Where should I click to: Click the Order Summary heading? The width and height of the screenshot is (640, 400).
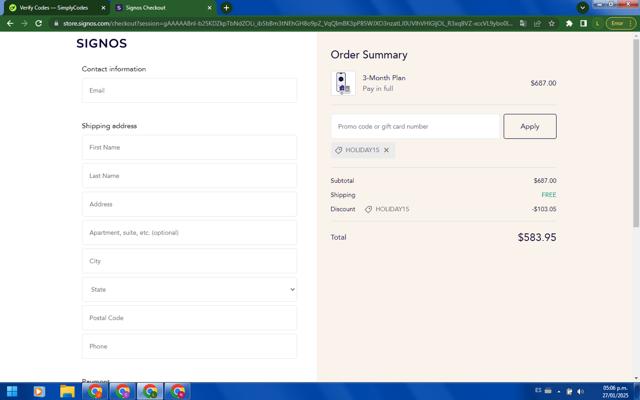[369, 55]
